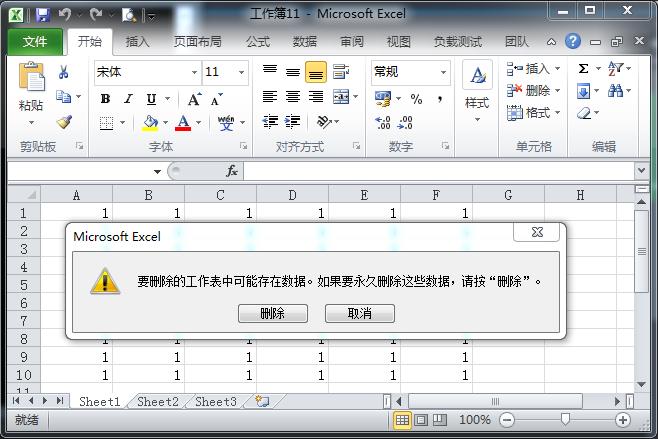The image size is (658, 439).
Task: Align text right in the cell
Action: [316, 97]
